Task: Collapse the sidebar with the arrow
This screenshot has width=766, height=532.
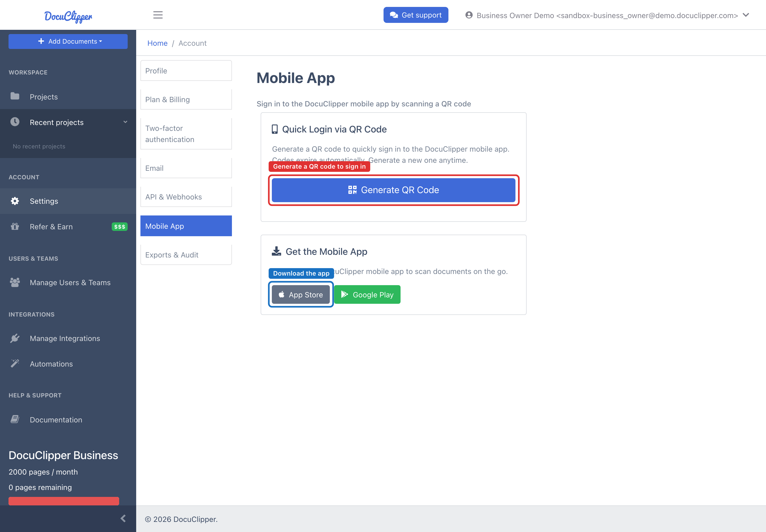Action: pos(123,518)
